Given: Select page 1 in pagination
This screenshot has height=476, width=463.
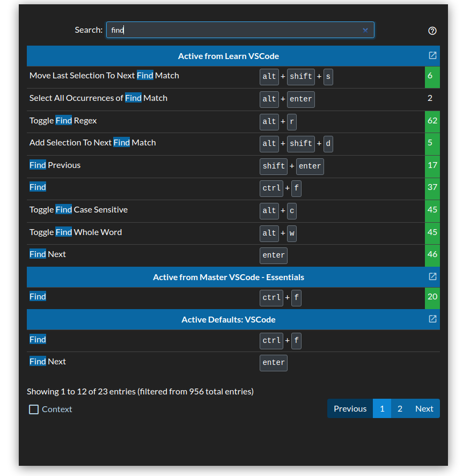Looking at the screenshot, I should pyautogui.click(x=382, y=408).
